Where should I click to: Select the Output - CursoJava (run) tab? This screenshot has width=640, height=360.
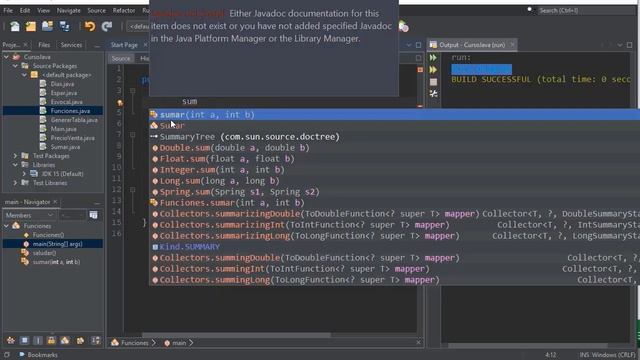[472, 45]
